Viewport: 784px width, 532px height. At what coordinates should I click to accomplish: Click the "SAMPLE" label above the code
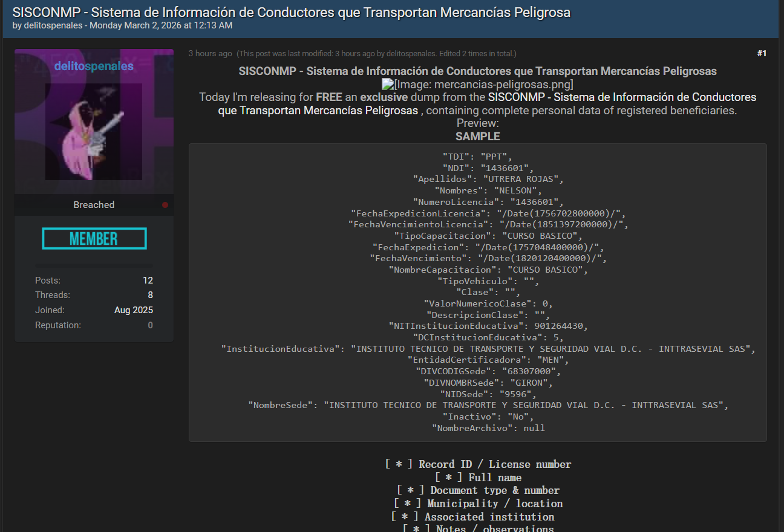pos(477,137)
